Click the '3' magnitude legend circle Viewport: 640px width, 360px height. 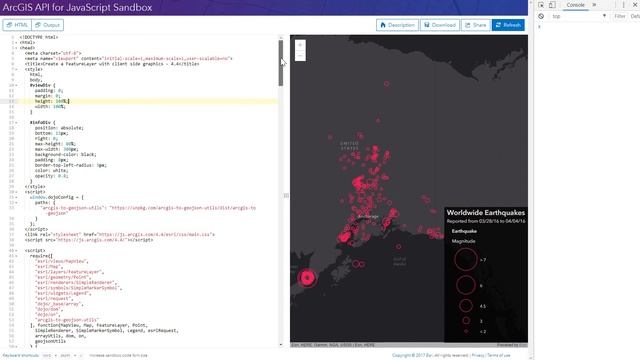(466, 321)
